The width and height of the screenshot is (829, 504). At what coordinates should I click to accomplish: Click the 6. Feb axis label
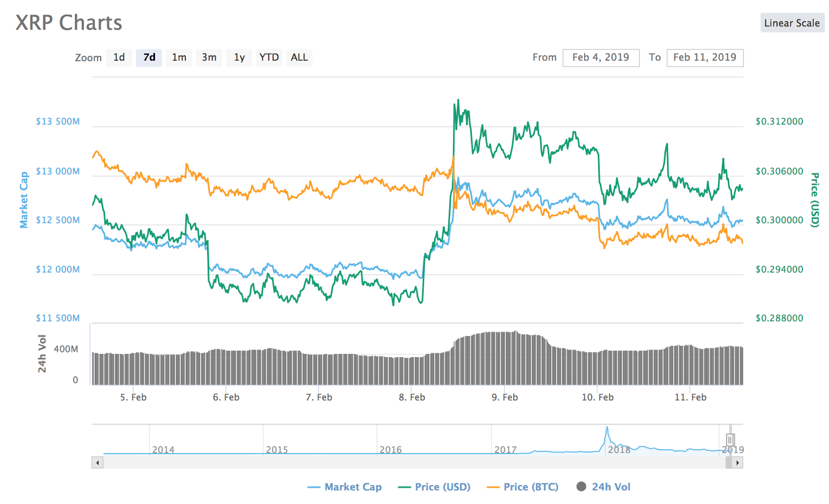(x=226, y=397)
